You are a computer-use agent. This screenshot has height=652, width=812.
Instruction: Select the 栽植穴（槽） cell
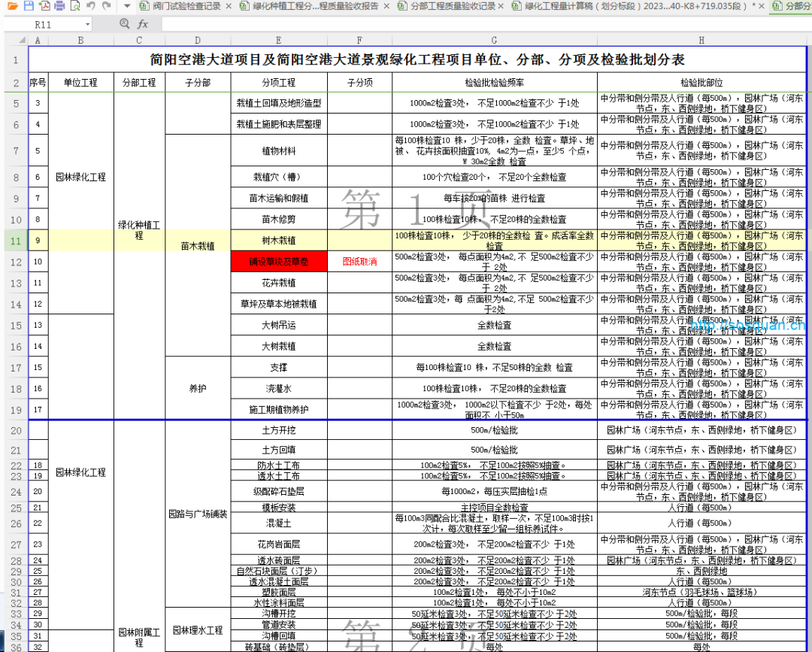point(279,177)
